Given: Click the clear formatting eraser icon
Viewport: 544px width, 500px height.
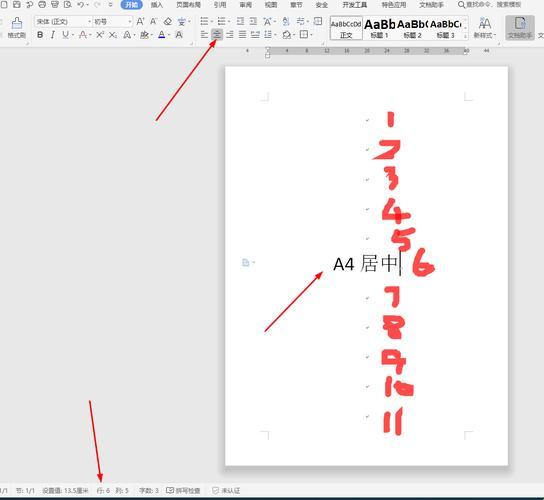Looking at the screenshot, I should pos(168,22).
